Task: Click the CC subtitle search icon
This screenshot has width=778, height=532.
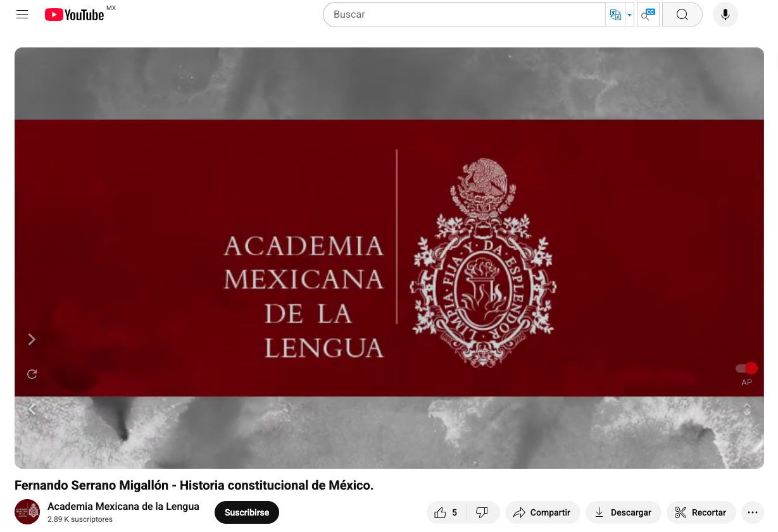Action: (648, 15)
